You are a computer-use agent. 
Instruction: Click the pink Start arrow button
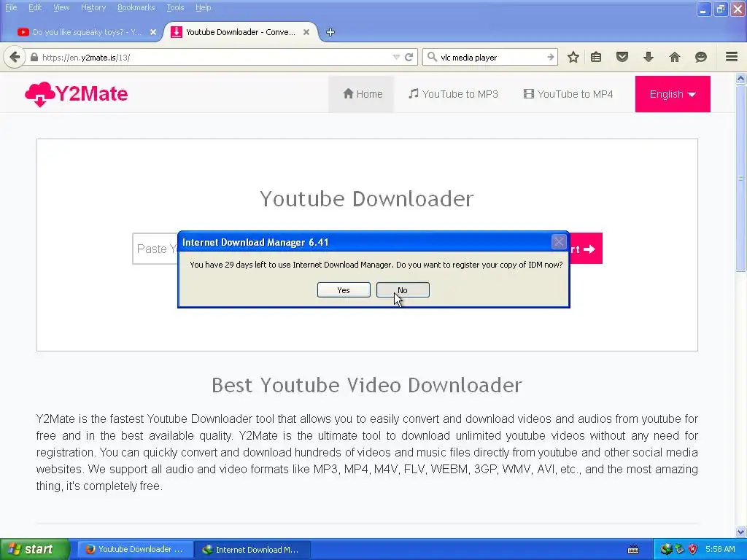point(586,249)
